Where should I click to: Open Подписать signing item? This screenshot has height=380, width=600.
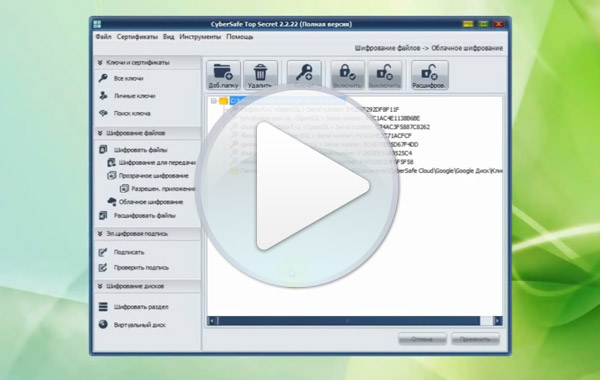point(121,252)
